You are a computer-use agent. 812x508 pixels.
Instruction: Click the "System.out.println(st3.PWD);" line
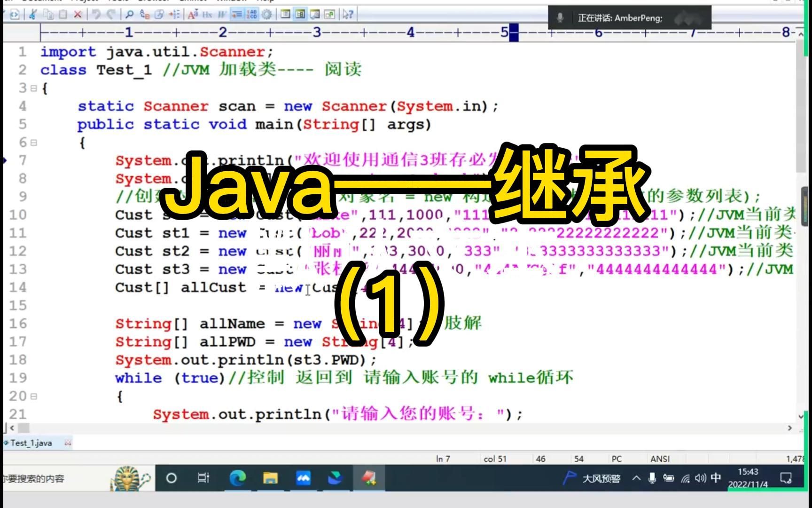pyautogui.click(x=246, y=360)
